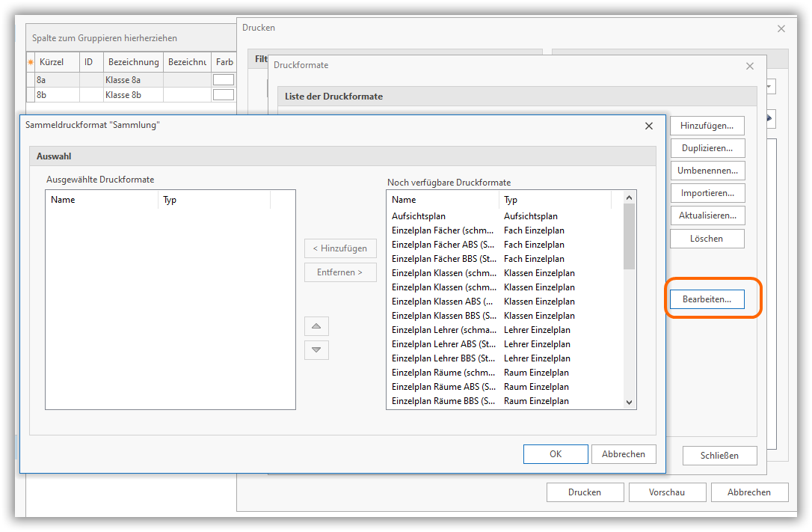
Task: Click color swatch for Klasse 8a
Action: pos(224,80)
